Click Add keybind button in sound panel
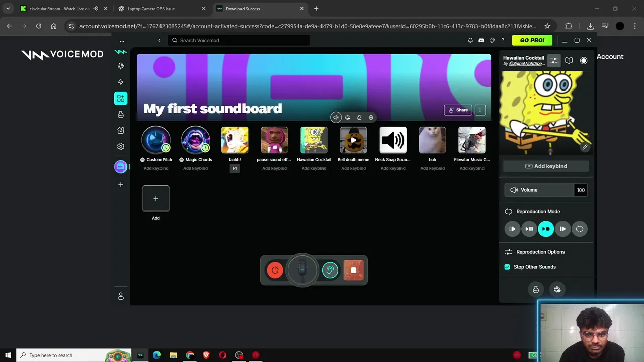Screen dimensions: 644x362 [546, 166]
